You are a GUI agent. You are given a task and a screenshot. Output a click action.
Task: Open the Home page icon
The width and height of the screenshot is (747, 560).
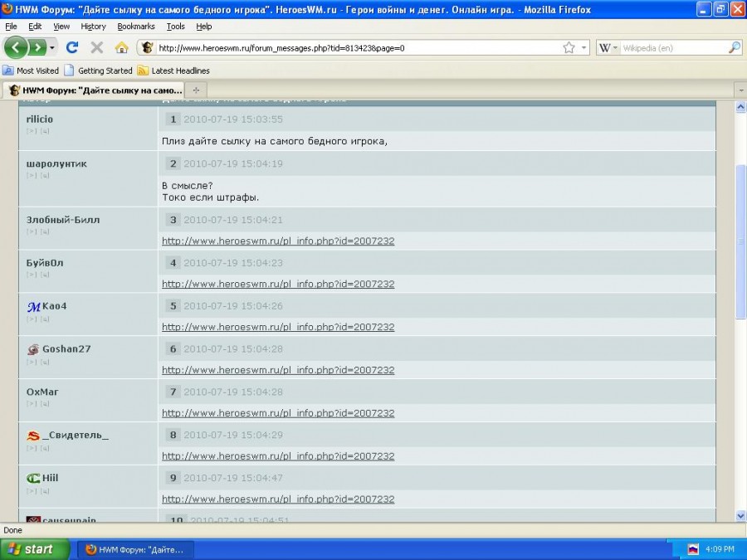[x=121, y=47]
